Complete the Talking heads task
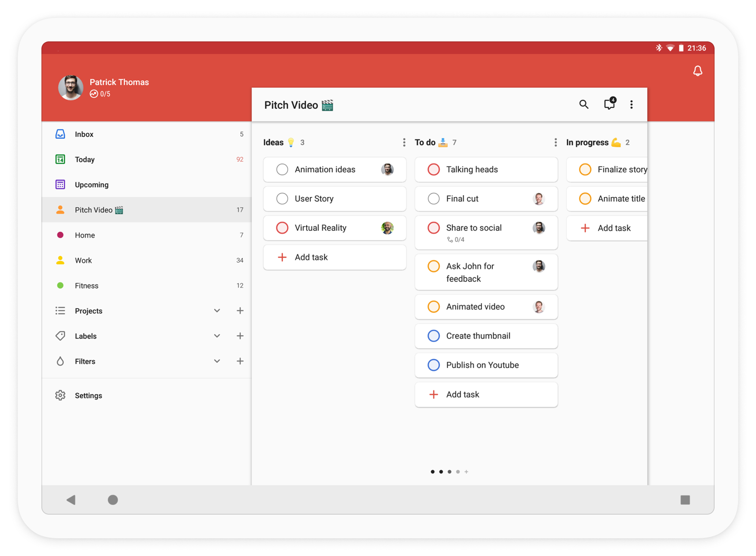This screenshot has height=556, width=756. [x=433, y=169]
